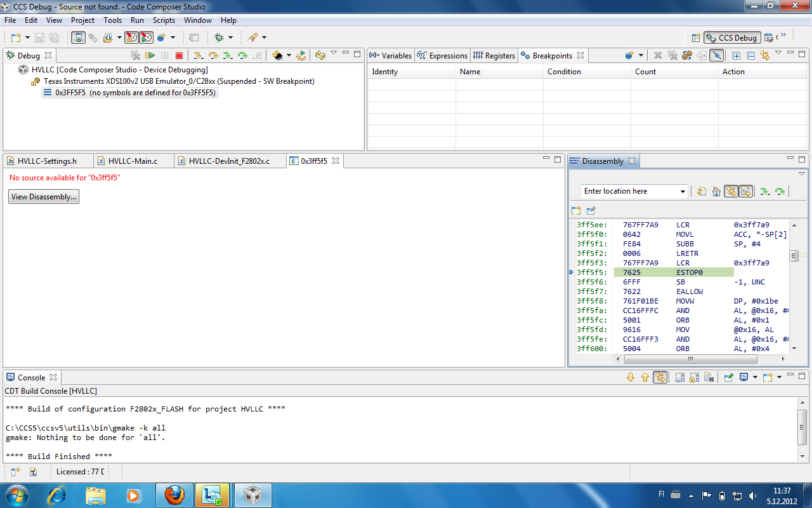Resume program execution with the green play icon
Screen dimensions: 812x508
(150, 55)
